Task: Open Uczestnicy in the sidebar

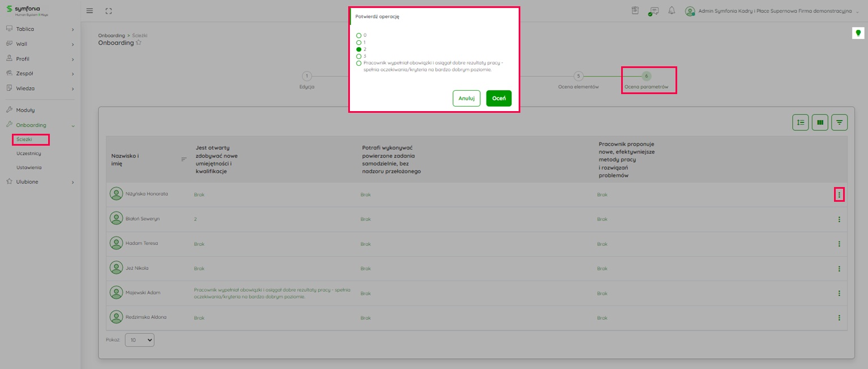Action: pyautogui.click(x=28, y=154)
